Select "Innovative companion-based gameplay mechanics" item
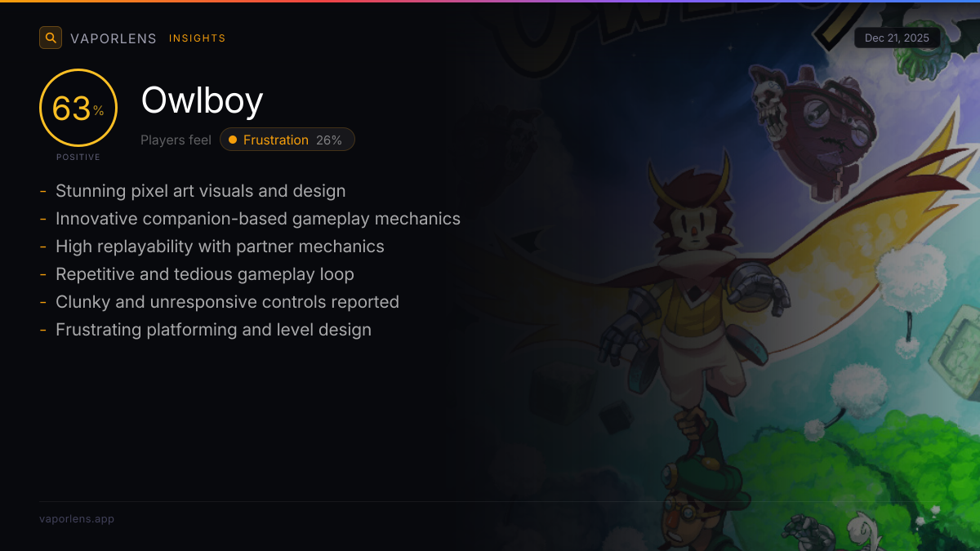The width and height of the screenshot is (980, 551). click(258, 219)
